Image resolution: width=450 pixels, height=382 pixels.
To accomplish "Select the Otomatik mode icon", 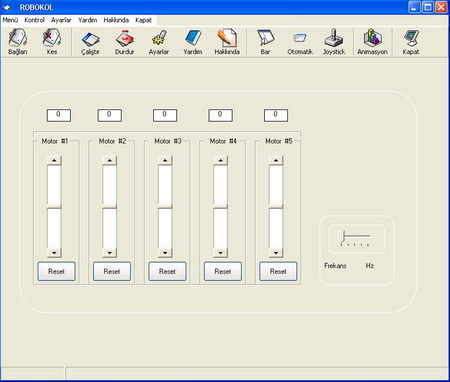I will click(x=300, y=38).
